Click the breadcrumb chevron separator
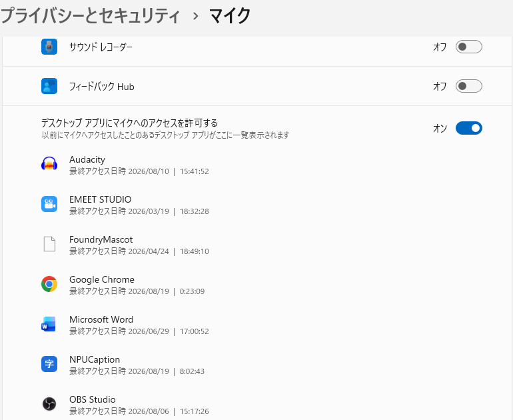This screenshot has width=513, height=420. coord(195,16)
